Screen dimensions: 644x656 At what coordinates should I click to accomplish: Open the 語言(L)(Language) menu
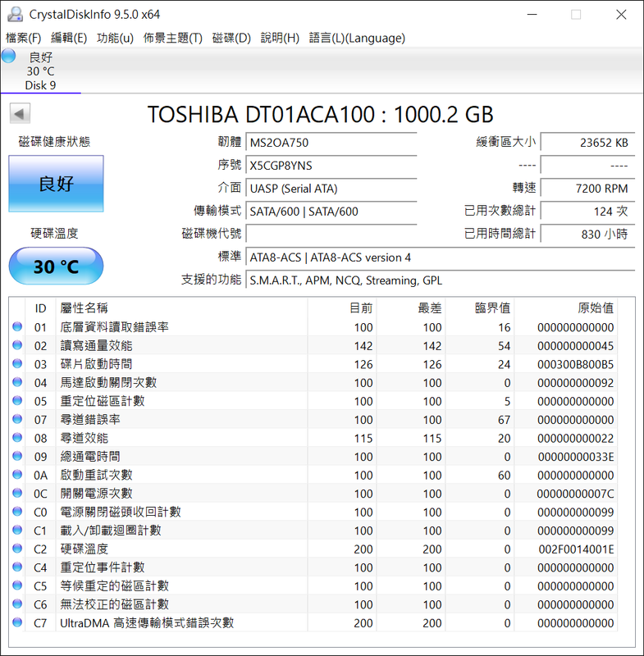[357, 38]
